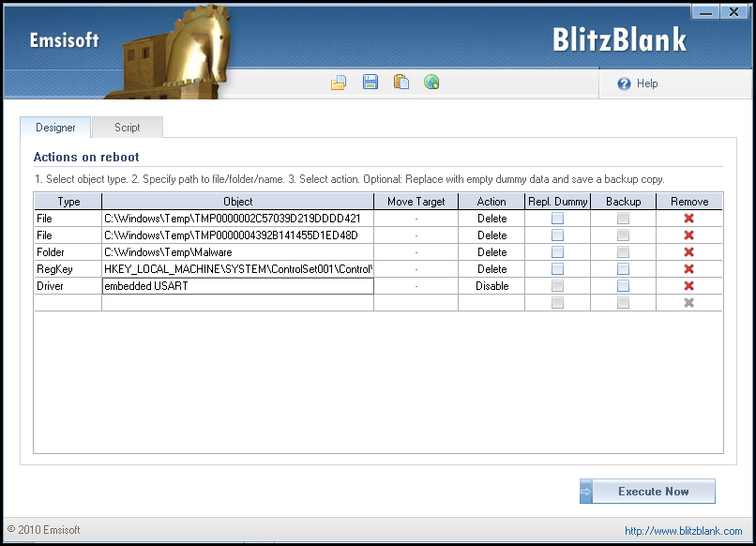This screenshot has width=756, height=546.
Task: Click the save script floppy icon
Action: (x=370, y=82)
